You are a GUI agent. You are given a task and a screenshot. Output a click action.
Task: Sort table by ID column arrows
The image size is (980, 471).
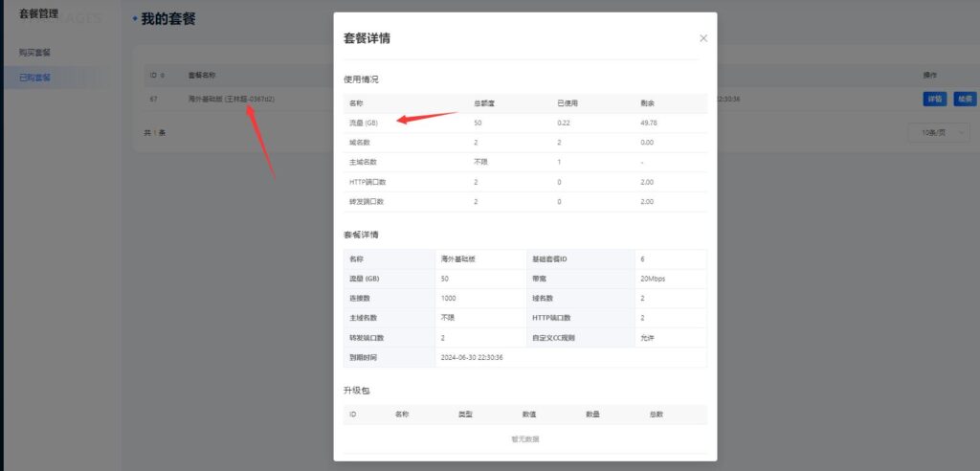pos(162,75)
